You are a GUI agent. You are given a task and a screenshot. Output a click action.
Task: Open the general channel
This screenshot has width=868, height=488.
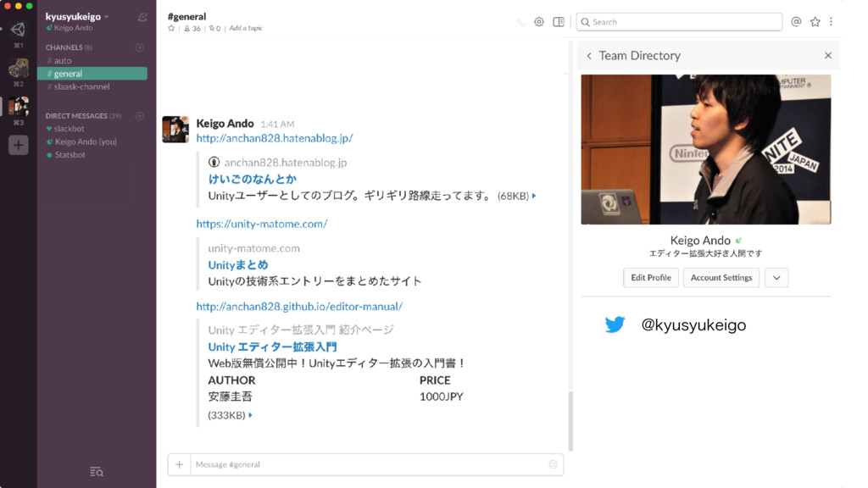92,74
